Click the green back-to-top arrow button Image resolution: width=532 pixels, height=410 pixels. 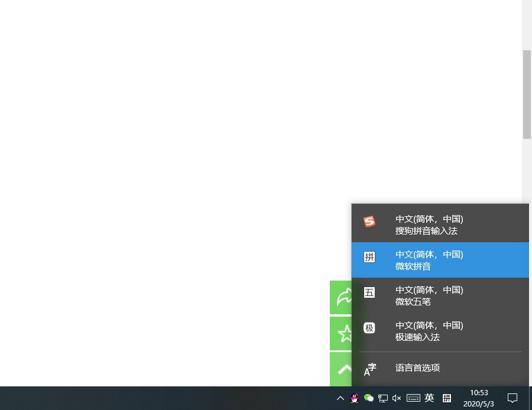(x=340, y=369)
